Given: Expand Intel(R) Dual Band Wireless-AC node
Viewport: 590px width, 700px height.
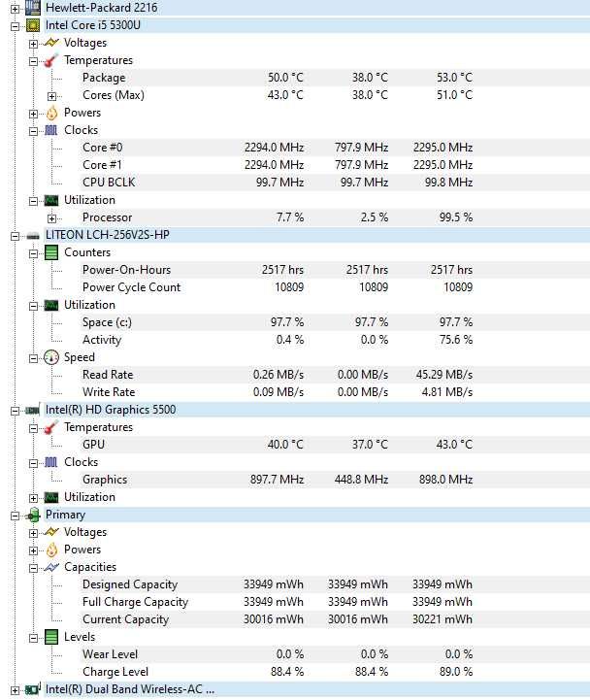Looking at the screenshot, I should pos(15,690).
